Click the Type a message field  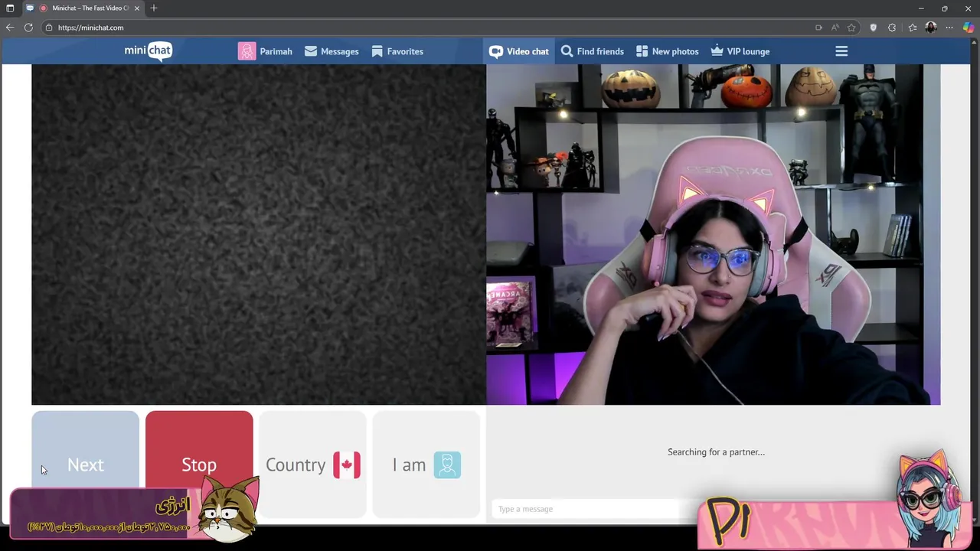[x=586, y=509]
